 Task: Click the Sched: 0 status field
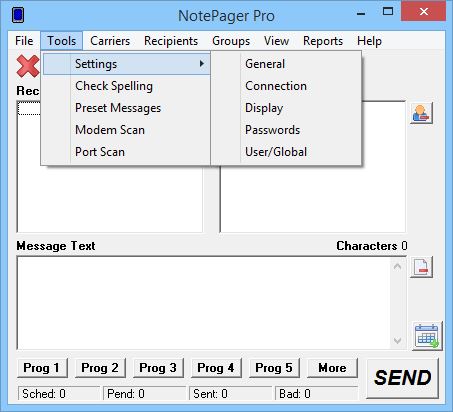(x=59, y=394)
